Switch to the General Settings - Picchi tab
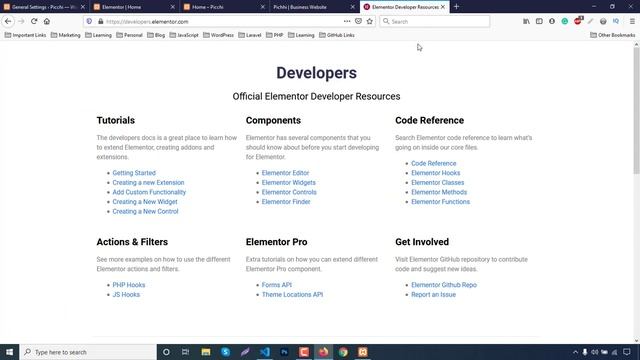640x360 pixels. (x=44, y=7)
